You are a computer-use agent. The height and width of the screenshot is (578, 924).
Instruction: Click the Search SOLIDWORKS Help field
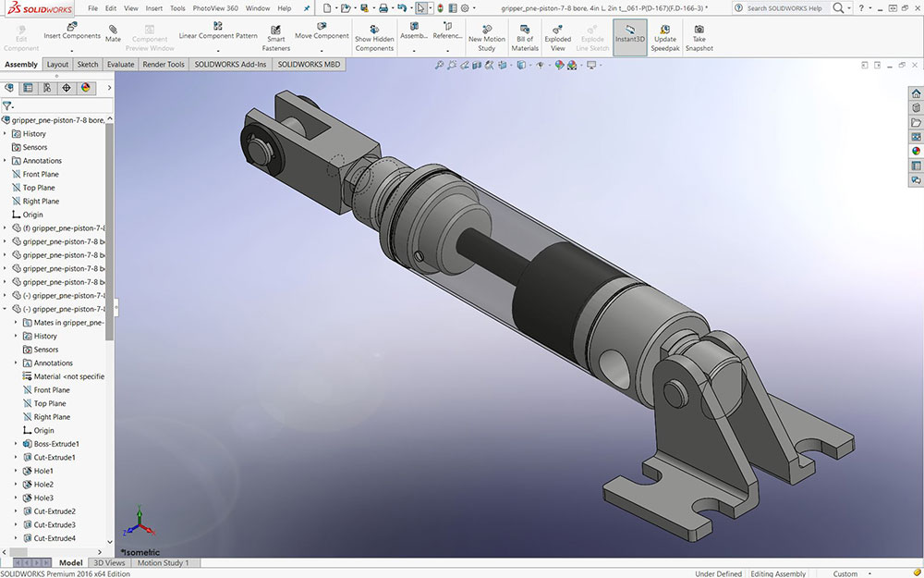[x=784, y=8]
